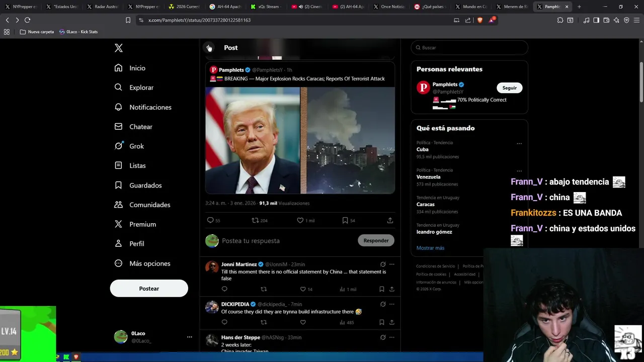Repost icon showing 204 on main post
Viewport: 644px width, 362px height.
[x=259, y=220]
